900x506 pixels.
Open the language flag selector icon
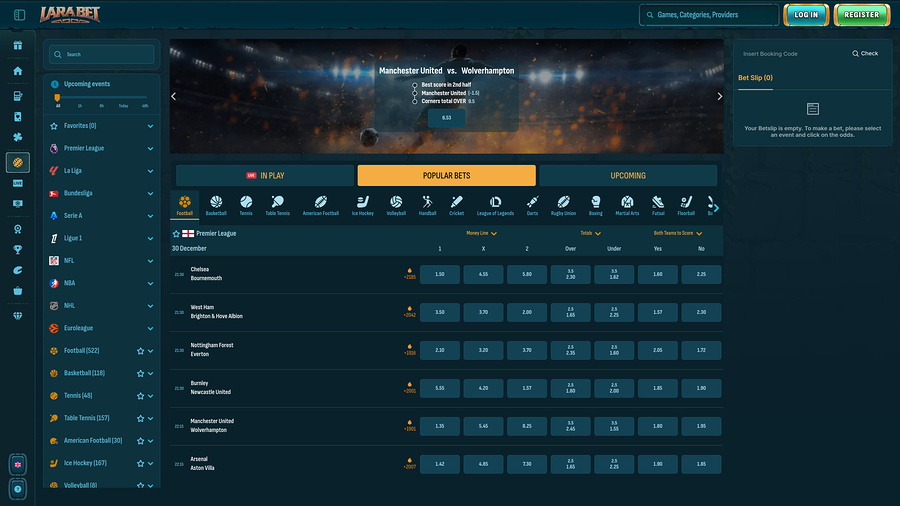tap(18, 465)
